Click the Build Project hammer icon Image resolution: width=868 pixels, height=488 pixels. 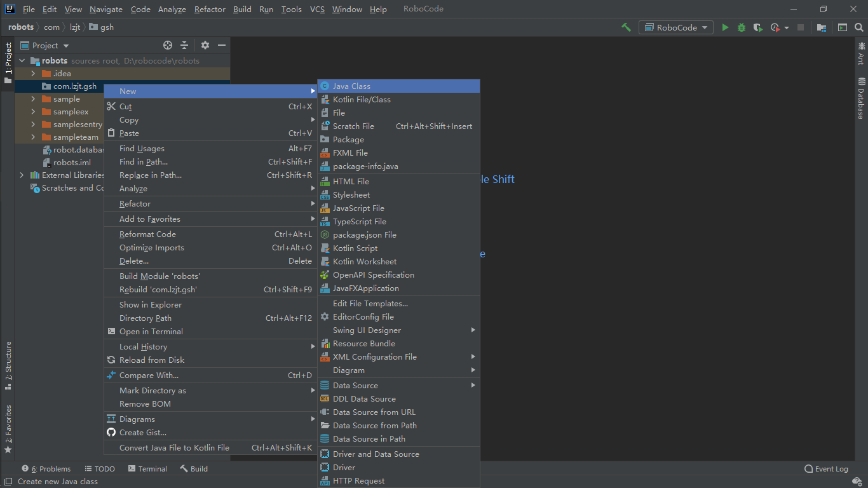627,27
